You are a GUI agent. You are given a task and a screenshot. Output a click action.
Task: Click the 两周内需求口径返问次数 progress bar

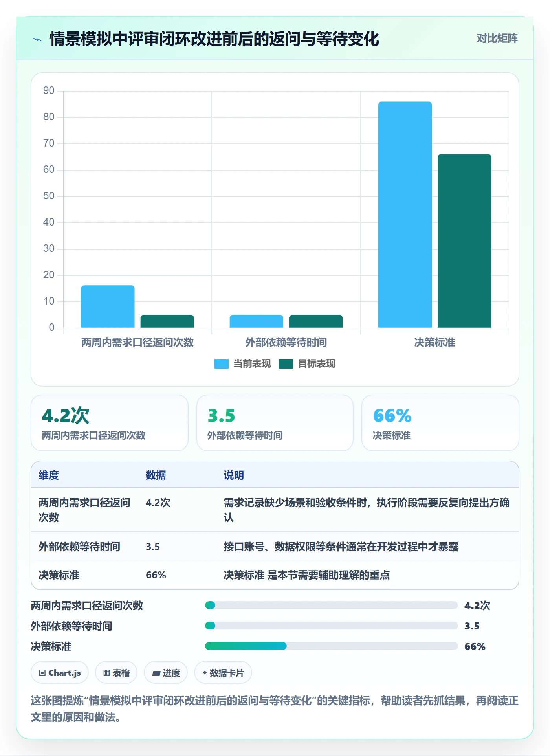[x=331, y=605]
